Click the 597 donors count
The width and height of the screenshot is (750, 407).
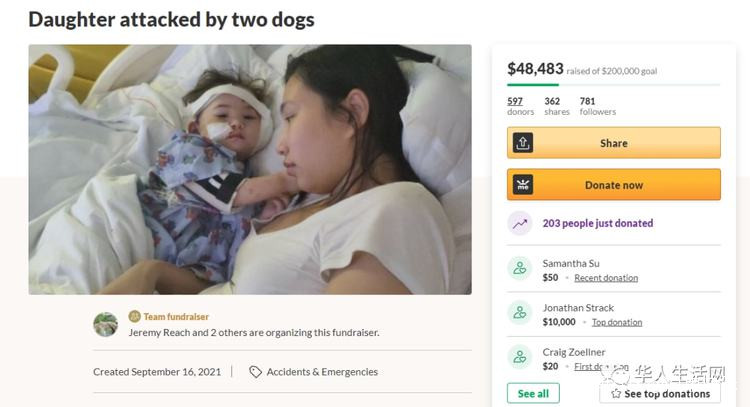(515, 101)
